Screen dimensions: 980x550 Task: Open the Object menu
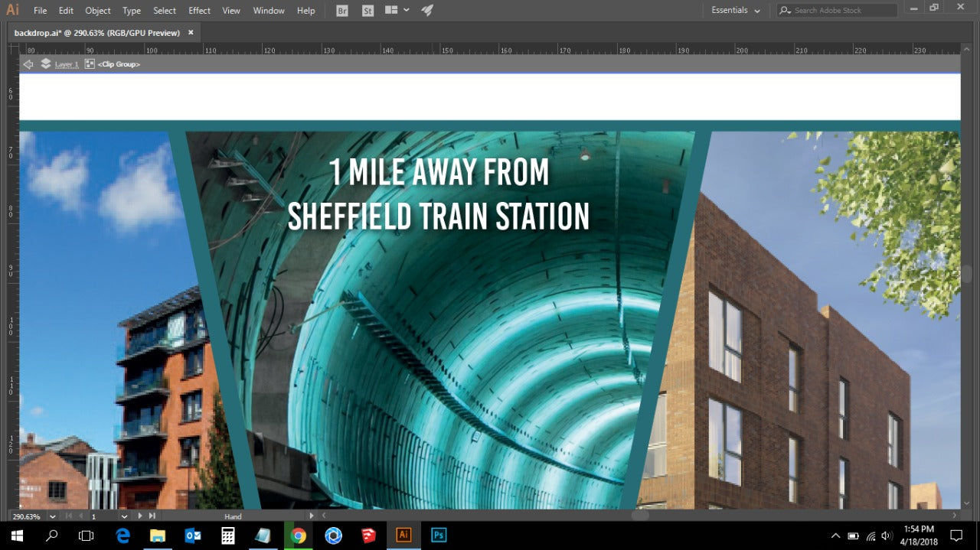pos(98,11)
